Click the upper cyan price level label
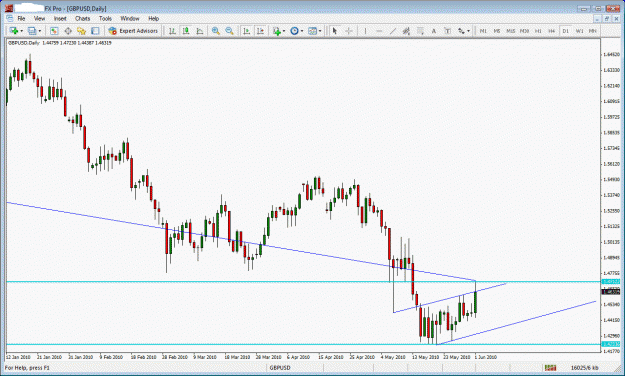 click(611, 282)
